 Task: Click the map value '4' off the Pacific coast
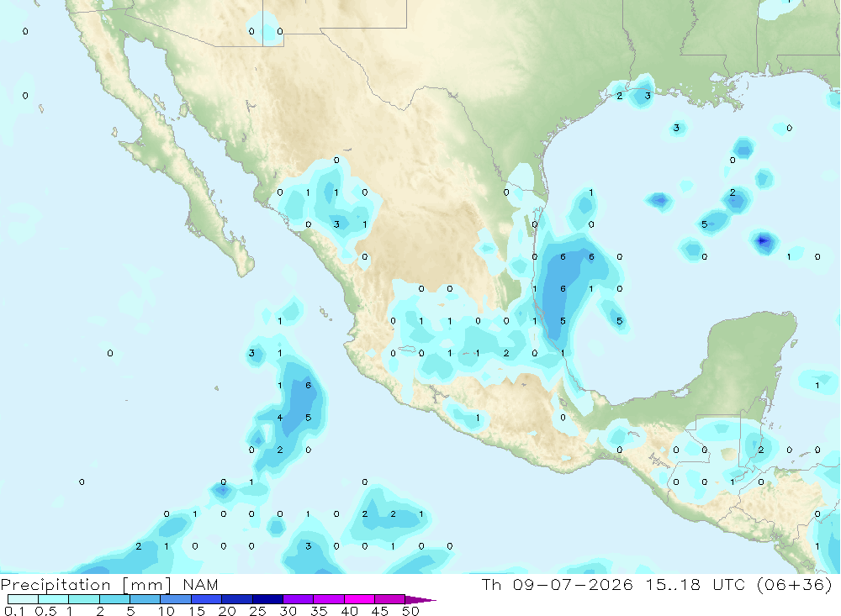tap(280, 418)
